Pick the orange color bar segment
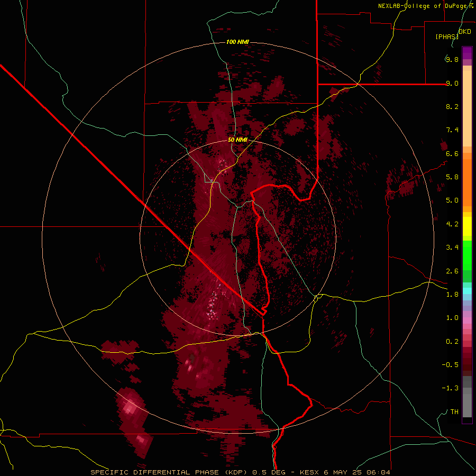 (x=467, y=182)
